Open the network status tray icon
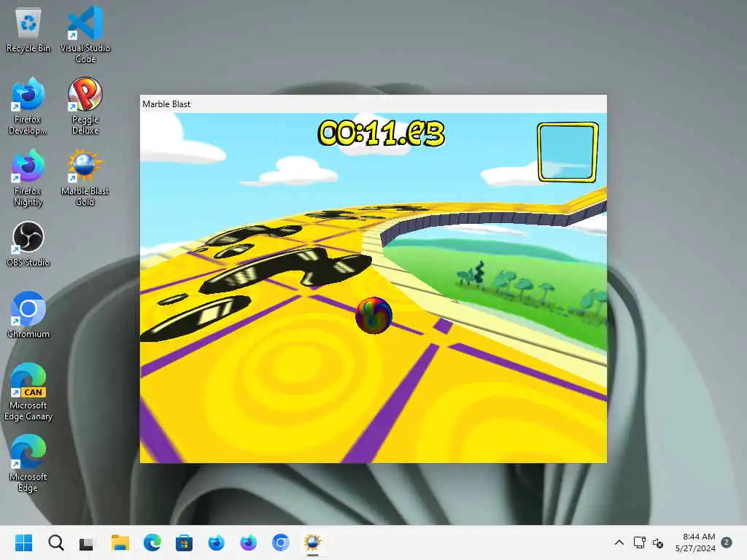747x560 pixels. click(639, 542)
